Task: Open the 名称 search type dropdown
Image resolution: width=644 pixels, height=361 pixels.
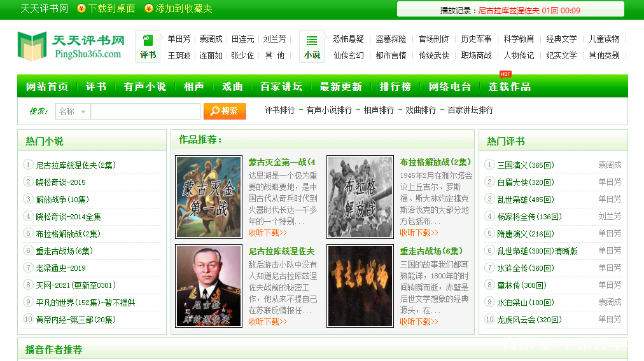Action: [x=73, y=111]
